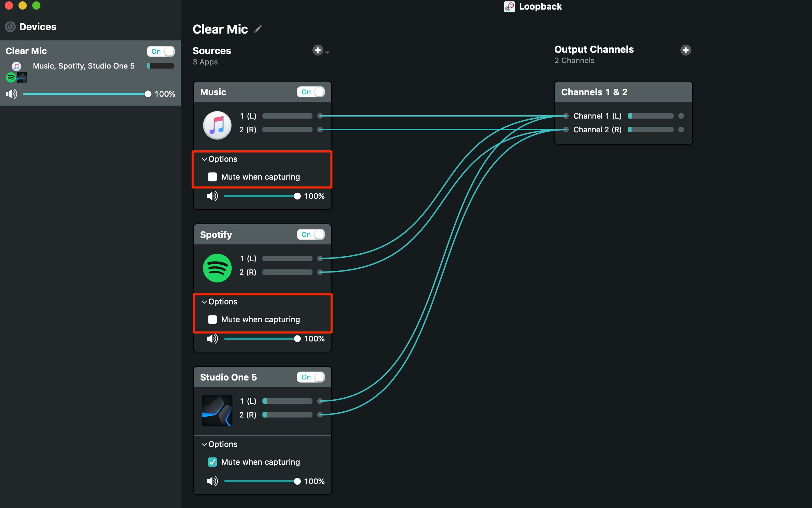The height and width of the screenshot is (508, 812).
Task: Select the Spotify 2 (R) output connector dot
Action: pyautogui.click(x=320, y=272)
